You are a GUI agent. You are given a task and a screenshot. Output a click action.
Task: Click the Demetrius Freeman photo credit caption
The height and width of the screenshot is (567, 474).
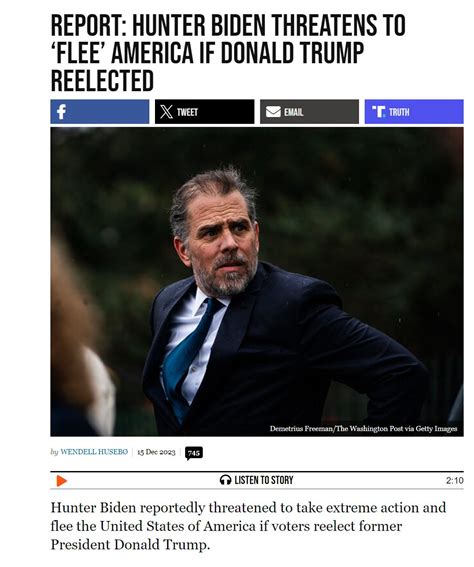click(x=363, y=429)
